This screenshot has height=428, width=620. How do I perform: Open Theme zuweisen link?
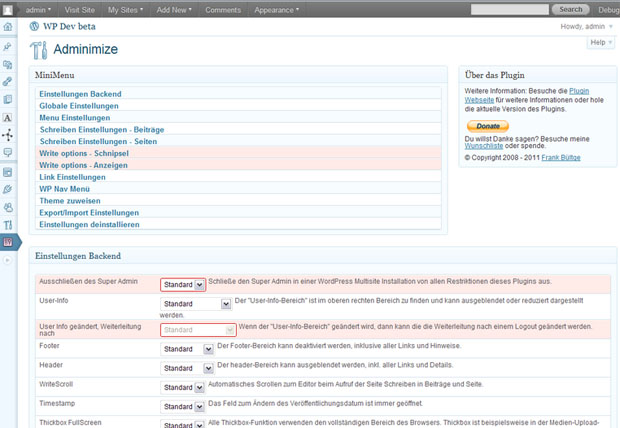click(70, 201)
